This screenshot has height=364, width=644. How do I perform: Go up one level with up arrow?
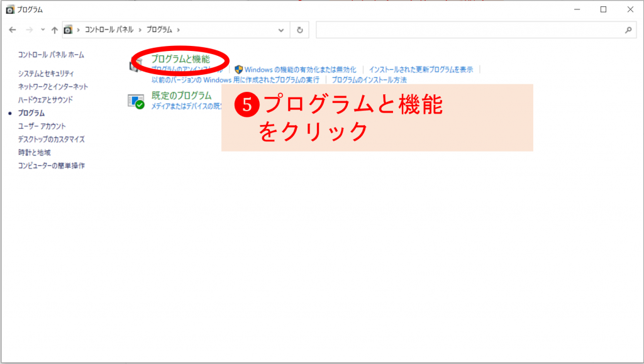(x=54, y=30)
